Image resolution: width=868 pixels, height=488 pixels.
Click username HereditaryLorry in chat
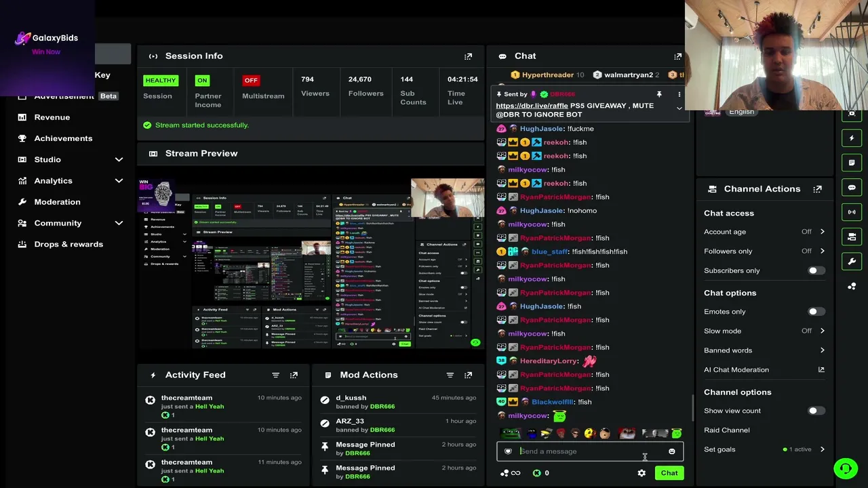click(x=549, y=361)
